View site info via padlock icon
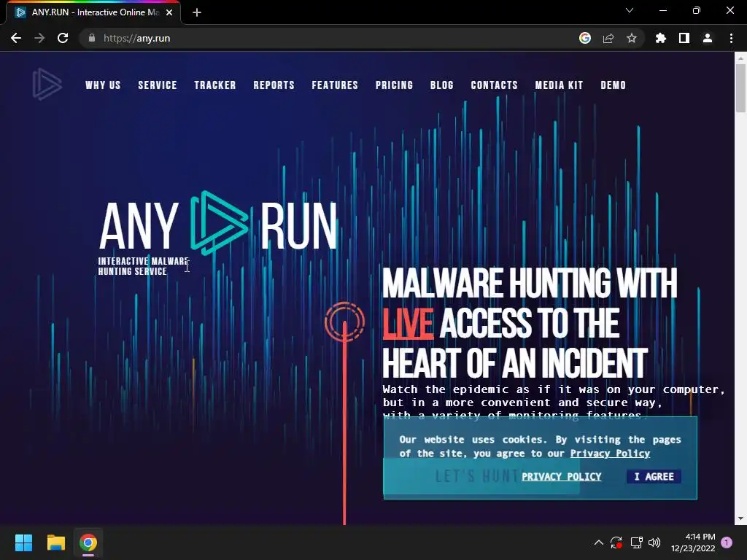 point(92,38)
